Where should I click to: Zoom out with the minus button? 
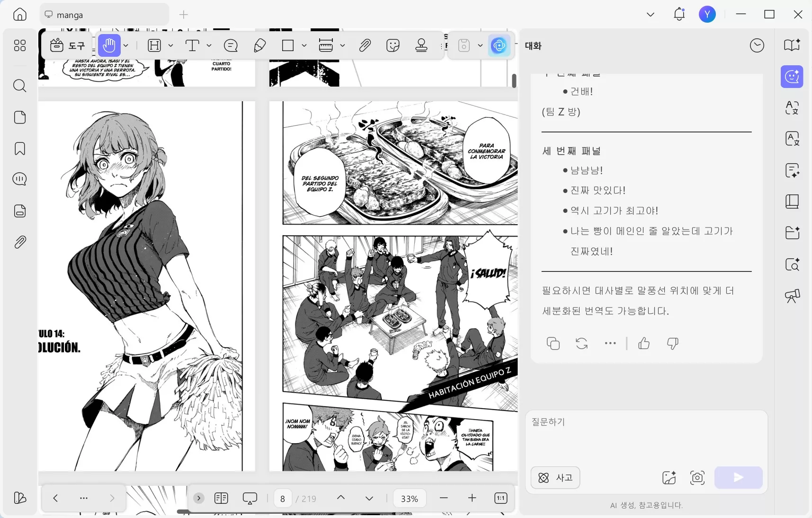click(444, 498)
